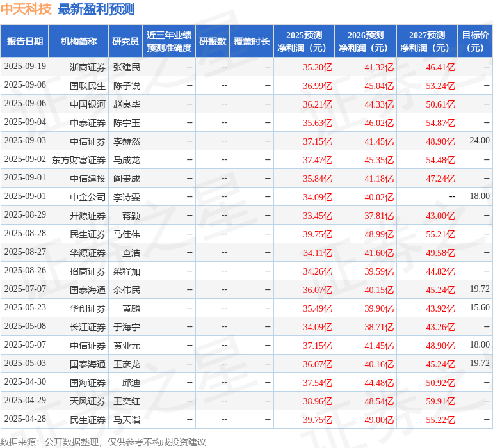Image resolution: width=493 pixels, height=448 pixels.
Task: Click the 中金公司 institution cell
Action: pos(88,196)
